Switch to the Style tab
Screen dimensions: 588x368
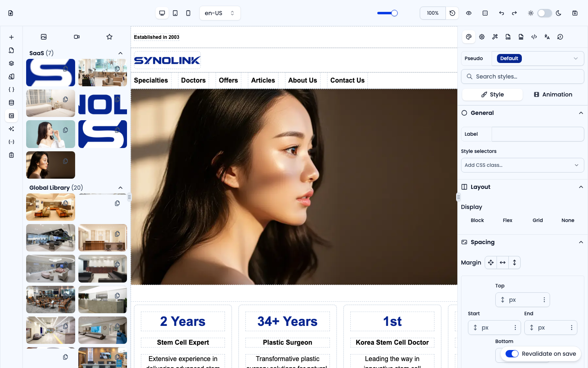[x=492, y=94]
